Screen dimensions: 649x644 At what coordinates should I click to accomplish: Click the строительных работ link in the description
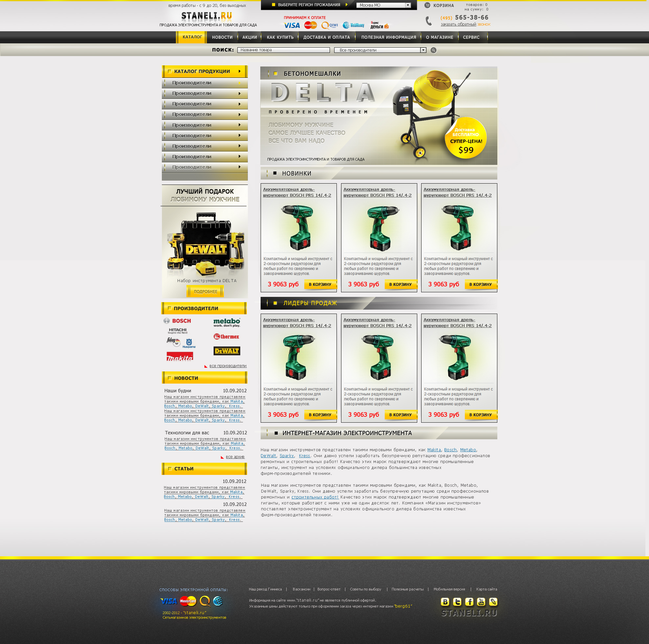tap(315, 497)
